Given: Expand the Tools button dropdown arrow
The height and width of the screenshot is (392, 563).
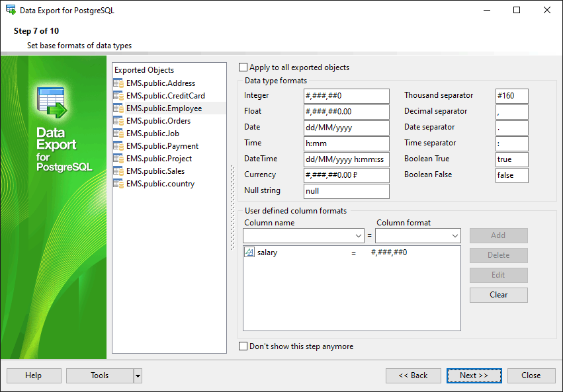Looking at the screenshot, I should click(138, 375).
